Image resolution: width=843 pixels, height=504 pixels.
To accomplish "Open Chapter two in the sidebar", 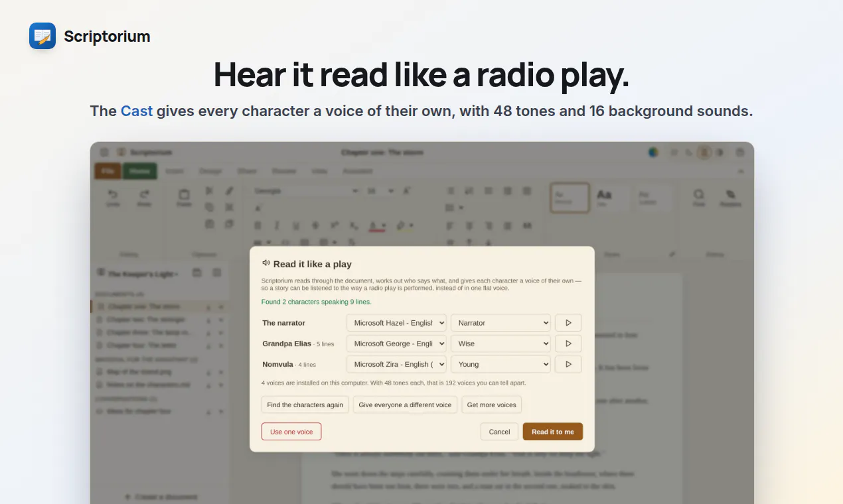I will [159, 320].
